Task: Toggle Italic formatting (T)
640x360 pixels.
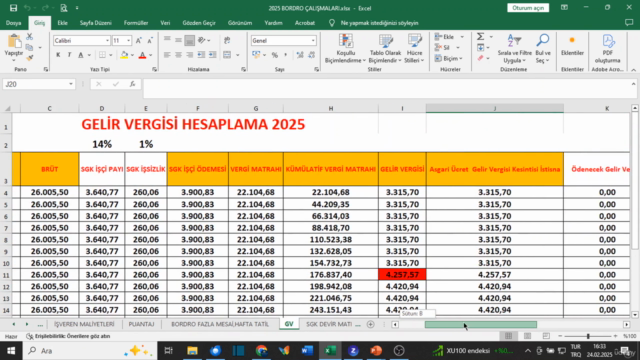Action: coord(69,55)
